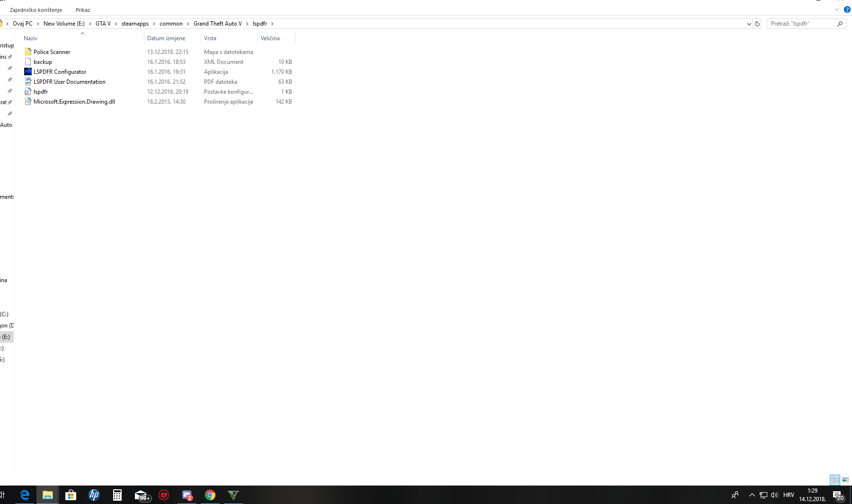Expand the chevron after GTA V breadcrumb
The height and width of the screenshot is (504, 852).
point(116,24)
